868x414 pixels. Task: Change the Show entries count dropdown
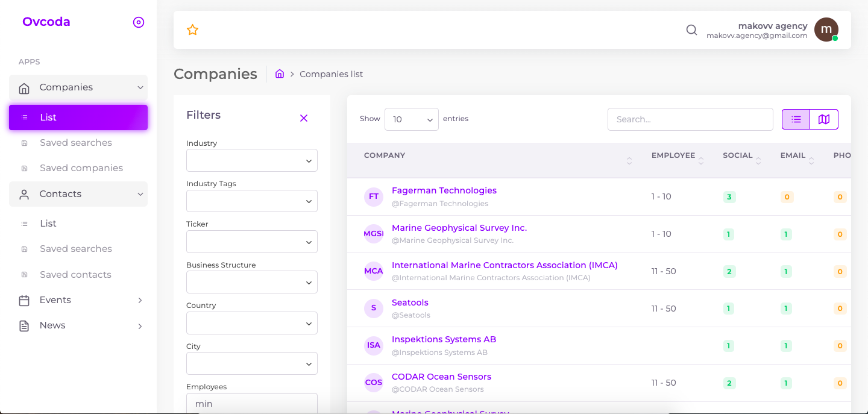click(x=412, y=119)
